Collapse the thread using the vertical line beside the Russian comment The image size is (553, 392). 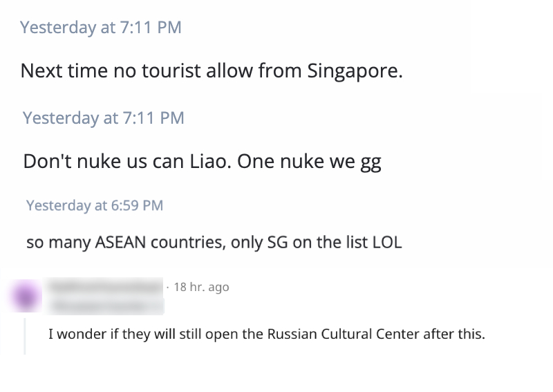(x=25, y=336)
